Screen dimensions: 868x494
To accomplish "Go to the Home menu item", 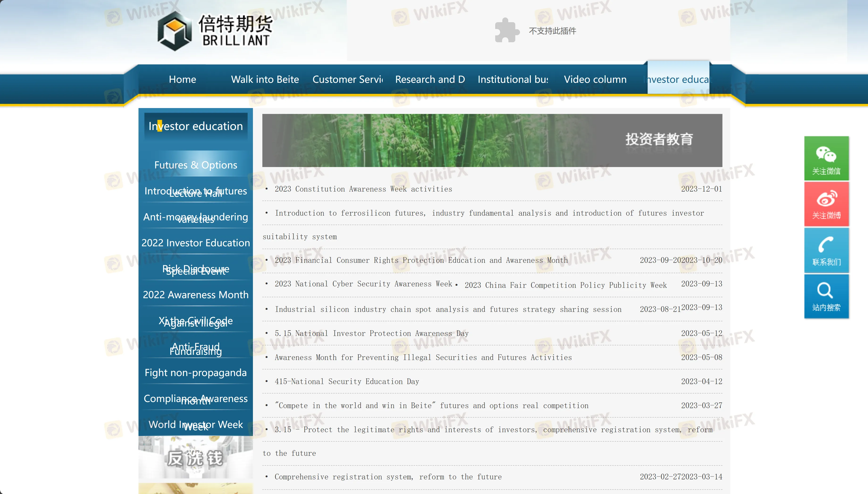I will click(182, 80).
